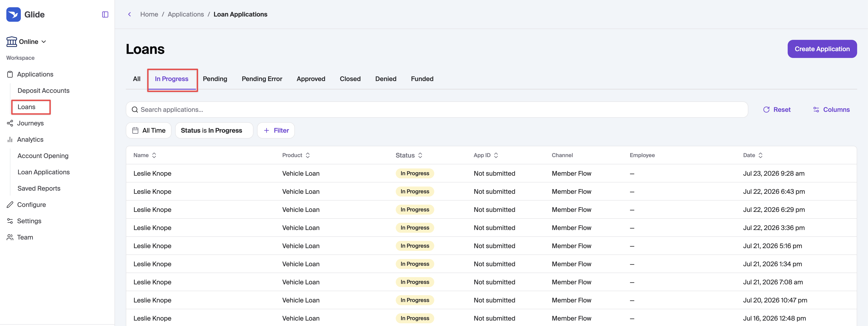Go to Applications in the breadcrumb
Image resolution: width=868 pixels, height=326 pixels.
point(186,14)
